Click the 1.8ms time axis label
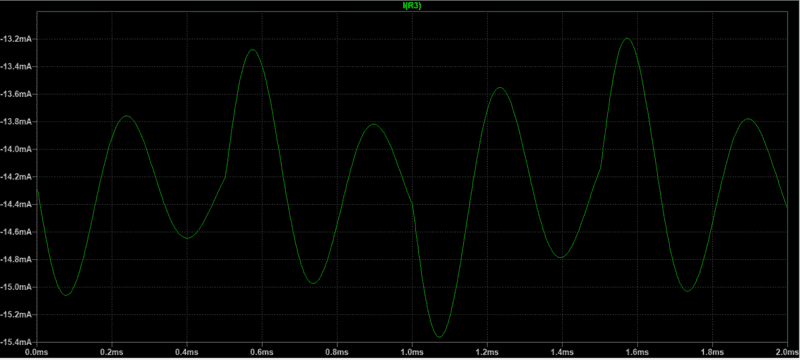The image size is (800, 360). pos(712,353)
